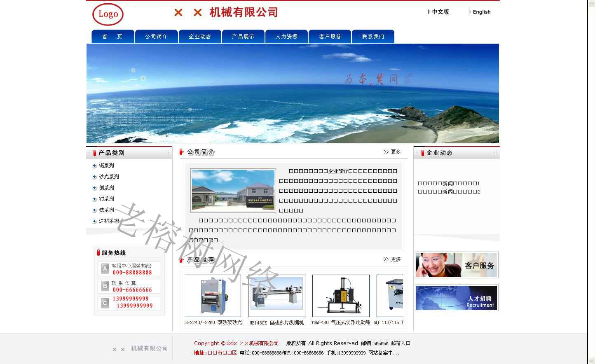Click the plus icon beside 锯系列
Screen dimensions: 595x364
[94, 166]
